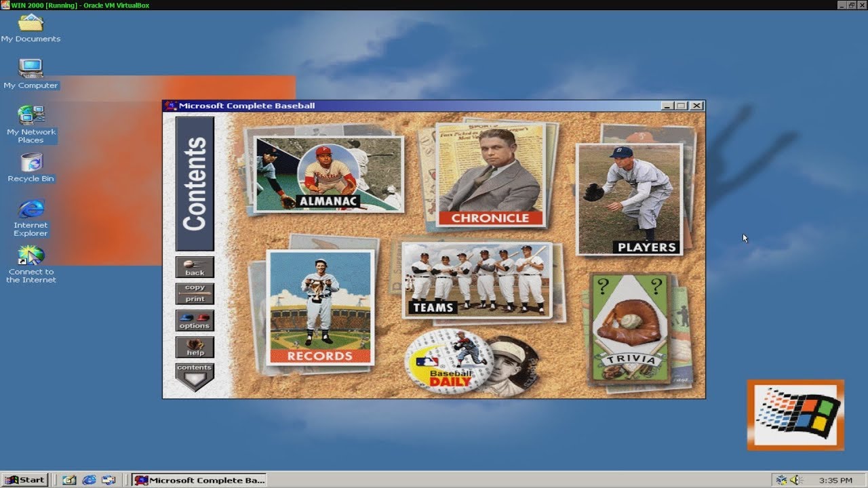Open the Teams photo card
Image resolution: width=868 pixels, height=488 pixels.
[477, 280]
